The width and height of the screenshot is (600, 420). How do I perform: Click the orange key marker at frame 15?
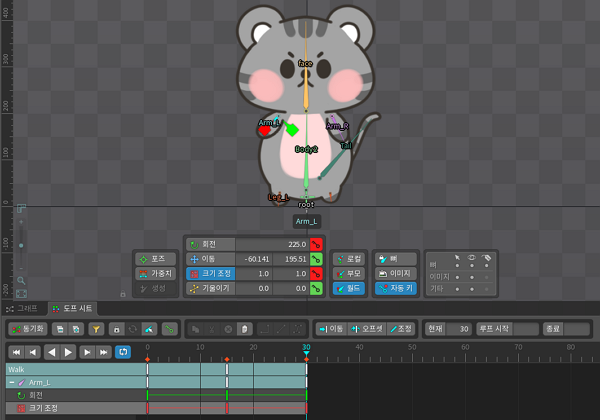tap(227, 360)
